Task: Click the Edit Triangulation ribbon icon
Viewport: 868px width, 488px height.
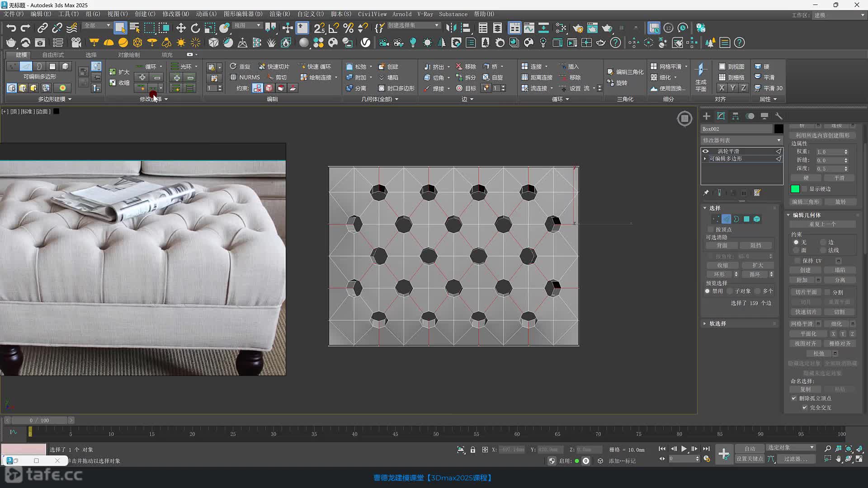Action: (x=626, y=72)
